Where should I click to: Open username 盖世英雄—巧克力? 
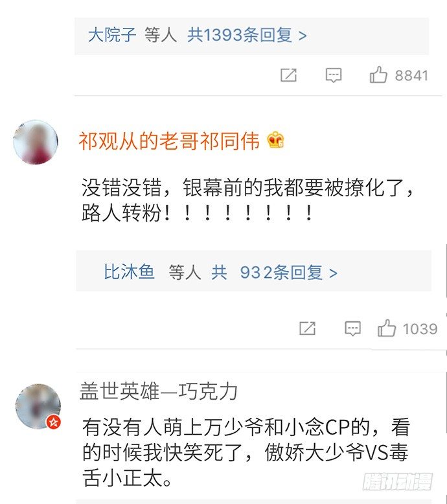pyautogui.click(x=159, y=391)
